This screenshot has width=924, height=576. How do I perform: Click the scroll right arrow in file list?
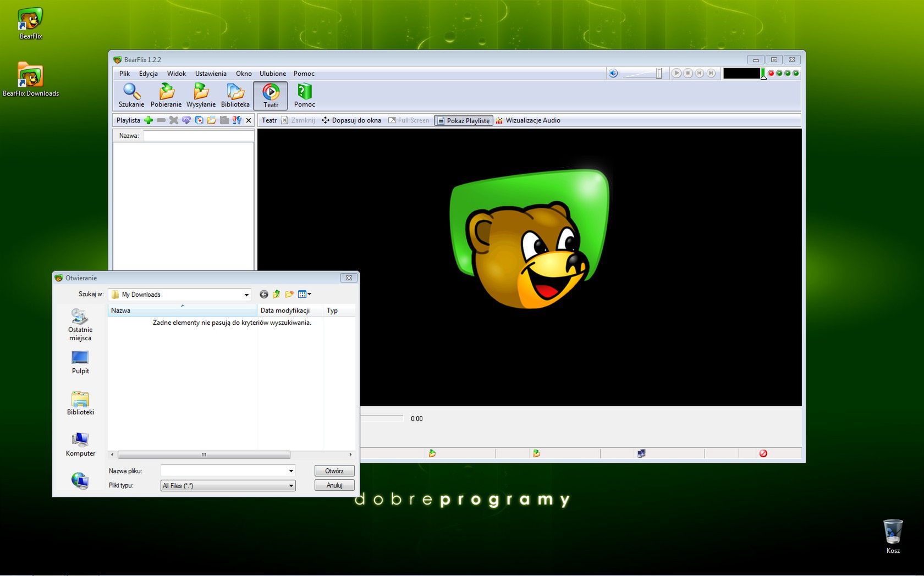(350, 455)
